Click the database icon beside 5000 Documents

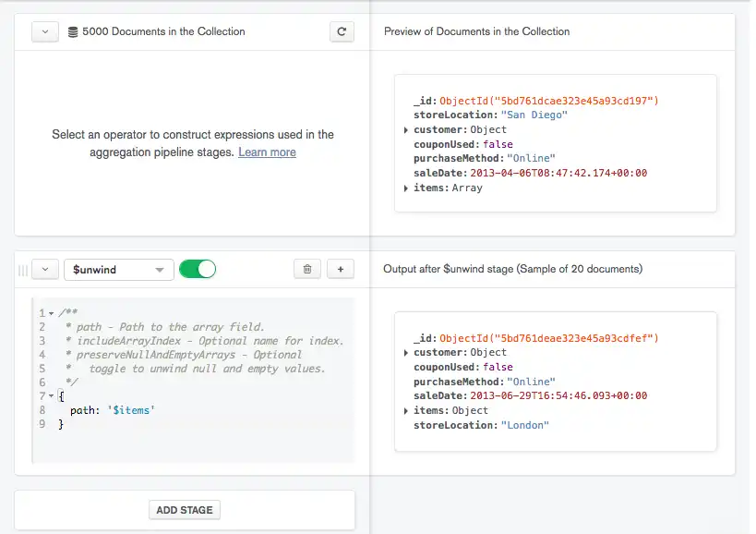(73, 32)
